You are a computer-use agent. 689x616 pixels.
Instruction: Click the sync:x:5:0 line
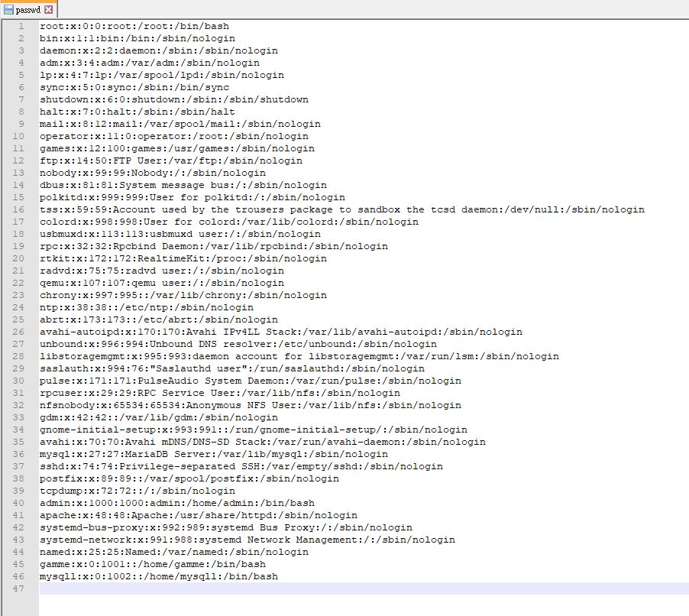coord(134,87)
